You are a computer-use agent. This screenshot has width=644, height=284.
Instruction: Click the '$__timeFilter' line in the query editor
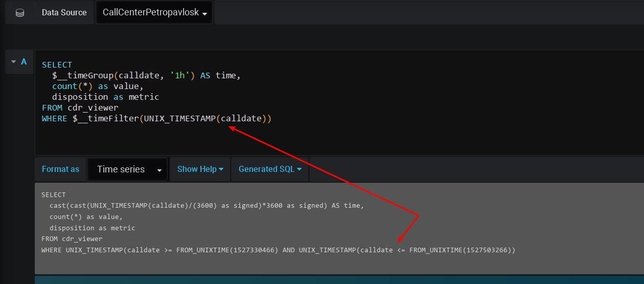156,119
